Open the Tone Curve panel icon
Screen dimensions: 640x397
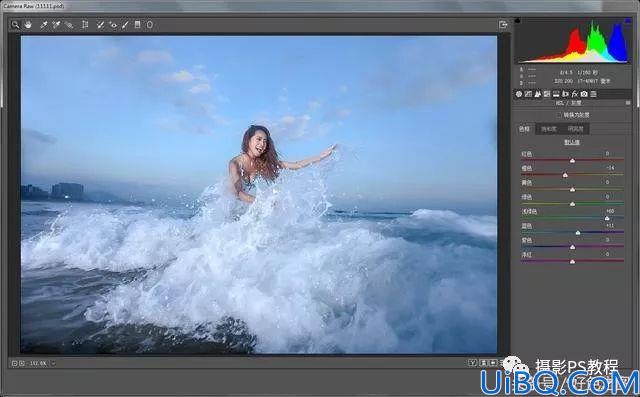click(x=528, y=94)
